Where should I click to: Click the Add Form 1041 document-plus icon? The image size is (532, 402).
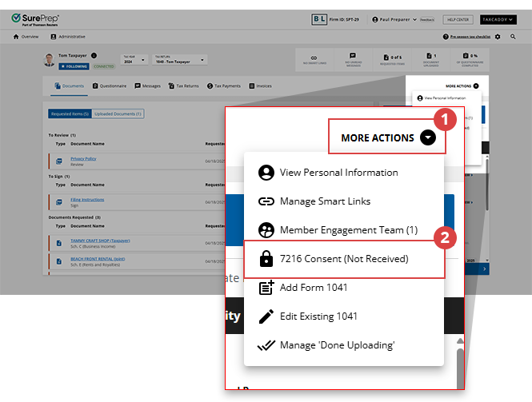[266, 288]
